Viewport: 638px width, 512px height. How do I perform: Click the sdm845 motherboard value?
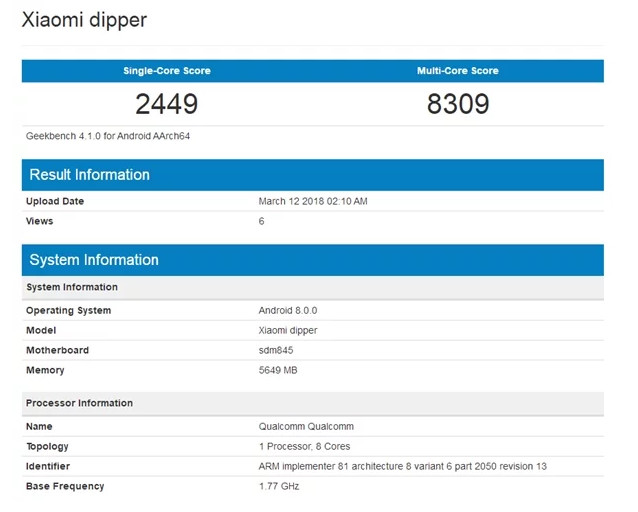[276, 350]
